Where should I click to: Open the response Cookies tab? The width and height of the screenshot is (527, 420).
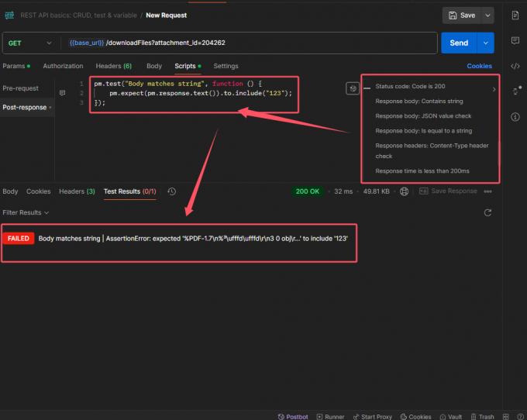pos(38,191)
